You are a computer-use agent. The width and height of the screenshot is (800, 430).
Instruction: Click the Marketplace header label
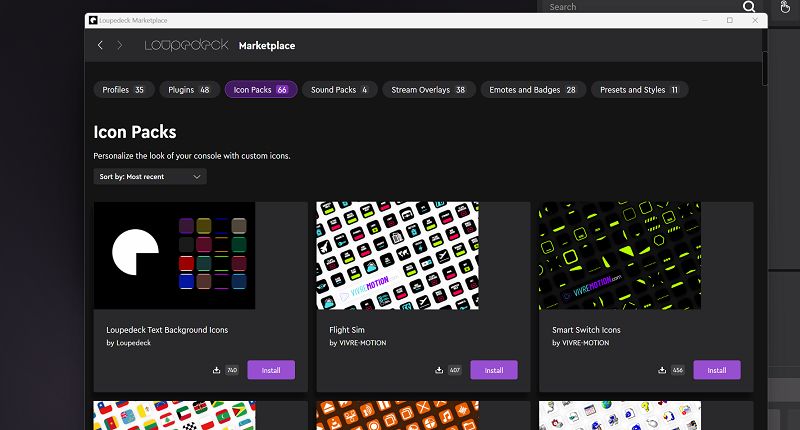(x=267, y=45)
